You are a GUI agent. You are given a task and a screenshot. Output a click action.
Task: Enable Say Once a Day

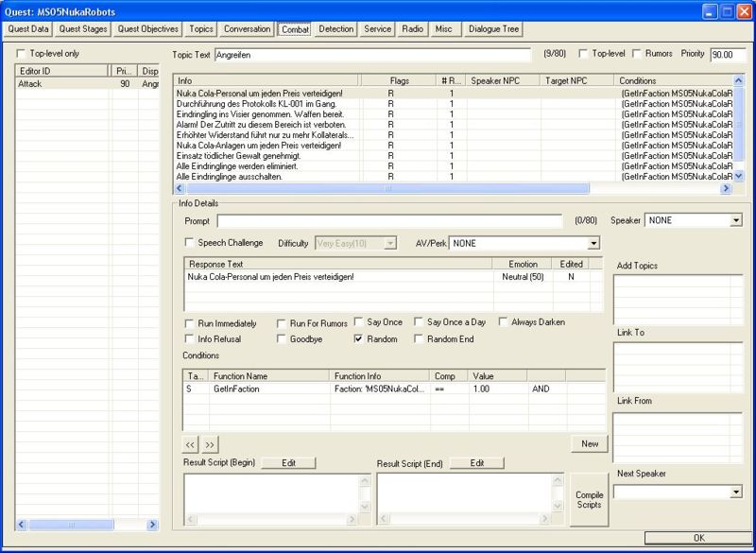[x=419, y=321]
